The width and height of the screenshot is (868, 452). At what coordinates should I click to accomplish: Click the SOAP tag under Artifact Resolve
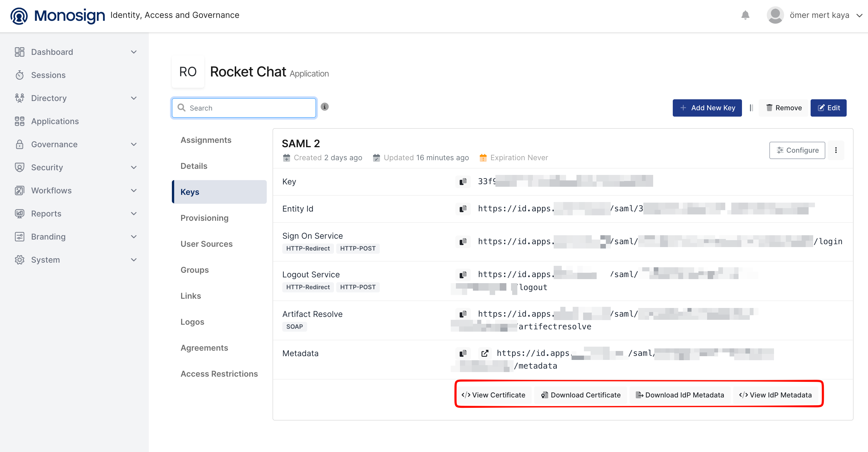point(294,327)
